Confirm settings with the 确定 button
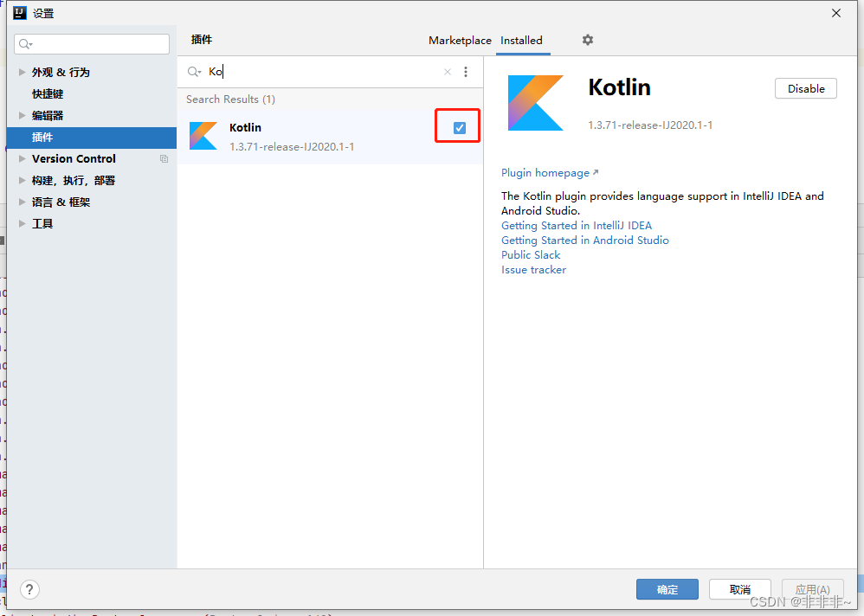 pos(667,589)
